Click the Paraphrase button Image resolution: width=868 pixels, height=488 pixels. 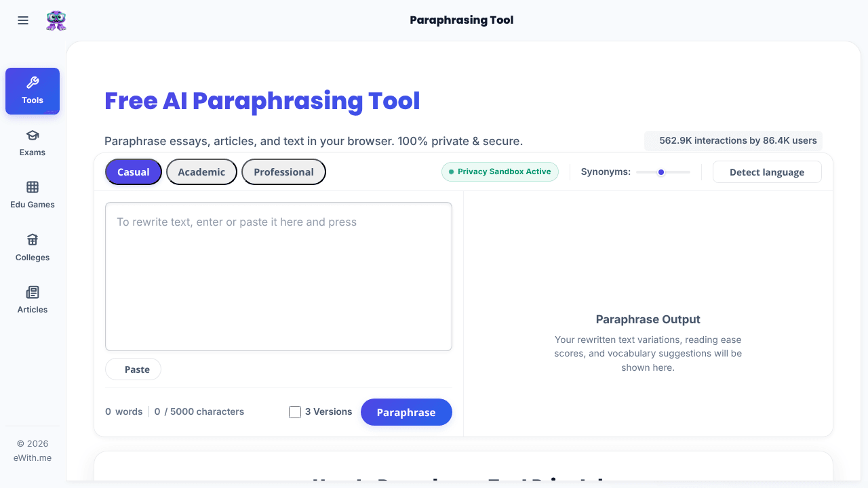pyautogui.click(x=406, y=412)
